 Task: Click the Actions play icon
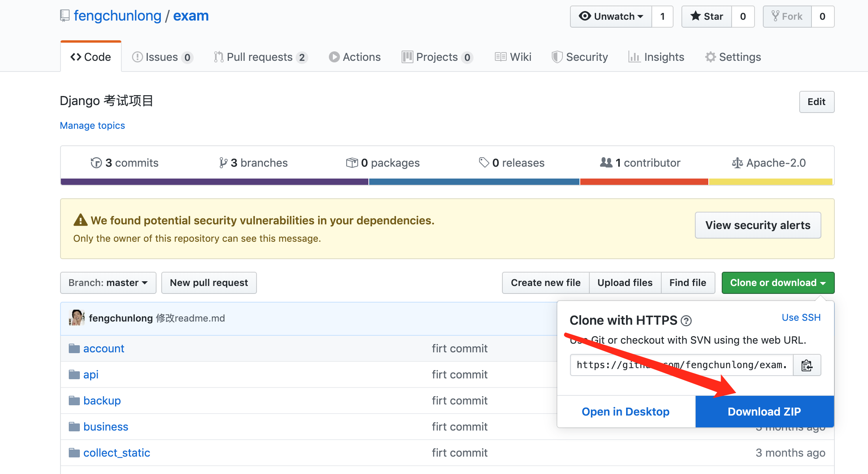pyautogui.click(x=334, y=57)
